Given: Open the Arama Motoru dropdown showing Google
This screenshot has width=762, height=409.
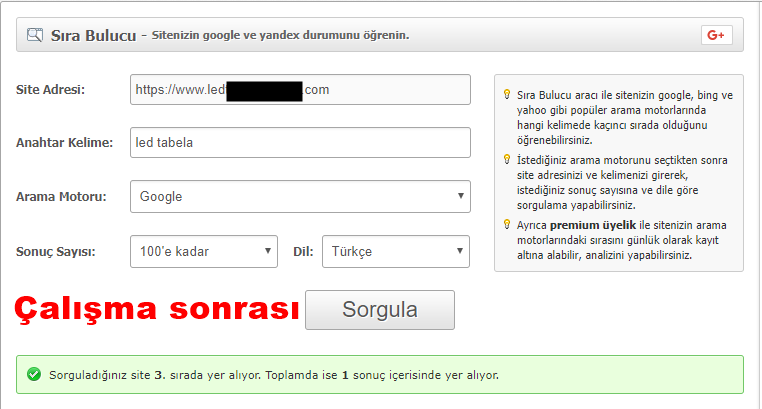Looking at the screenshot, I should (300, 196).
